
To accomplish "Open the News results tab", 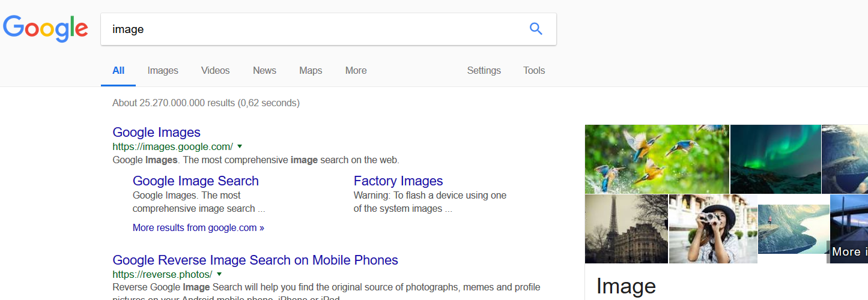I will pyautogui.click(x=264, y=71).
